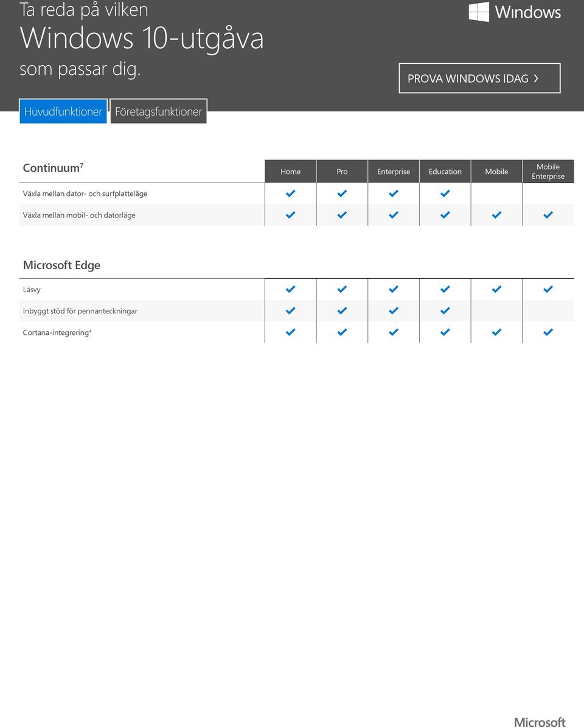Click 'Växla mellan dator- och surfplatteläge' row label
Image resolution: width=584 pixels, height=728 pixels.
click(85, 194)
